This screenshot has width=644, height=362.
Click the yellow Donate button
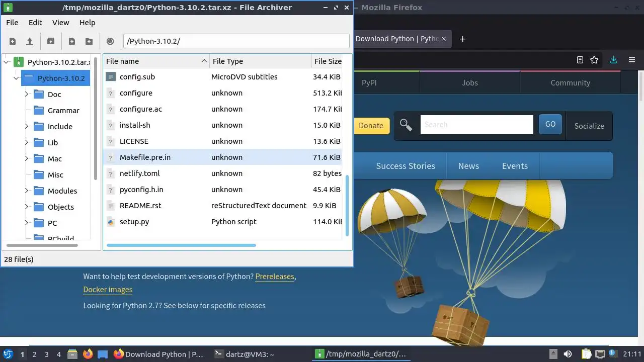click(371, 126)
